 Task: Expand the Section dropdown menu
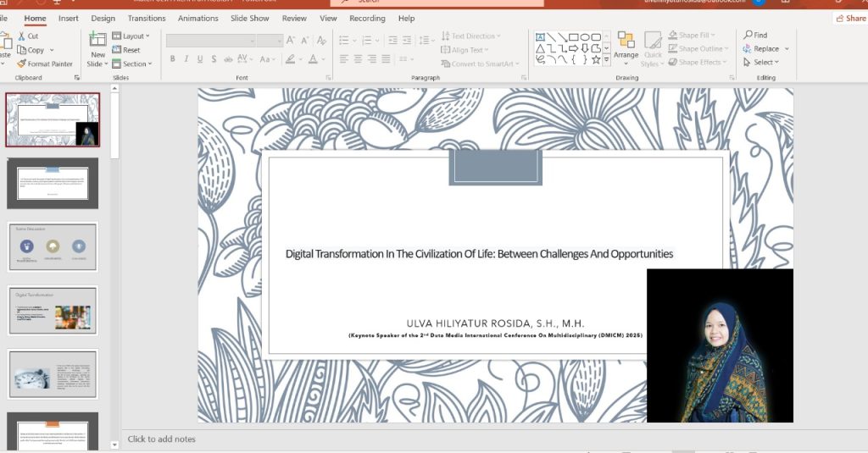(132, 64)
